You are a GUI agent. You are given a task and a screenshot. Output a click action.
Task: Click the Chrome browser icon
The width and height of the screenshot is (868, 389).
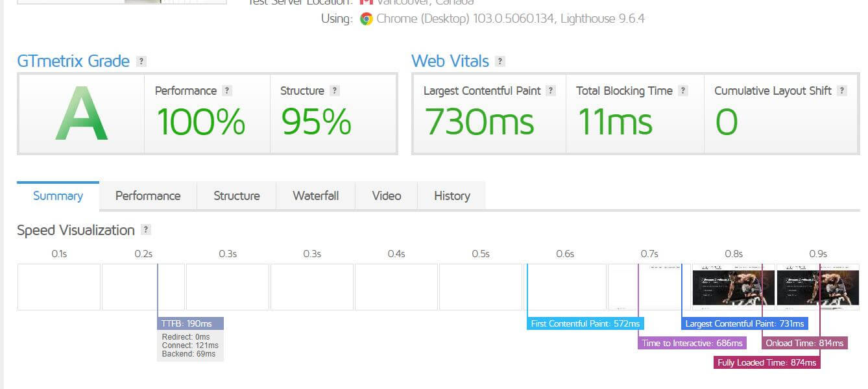point(367,19)
